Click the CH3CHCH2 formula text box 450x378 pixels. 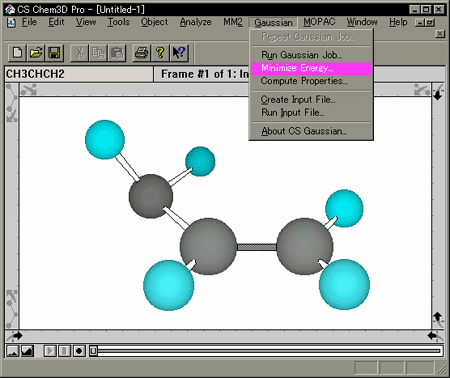[x=79, y=74]
